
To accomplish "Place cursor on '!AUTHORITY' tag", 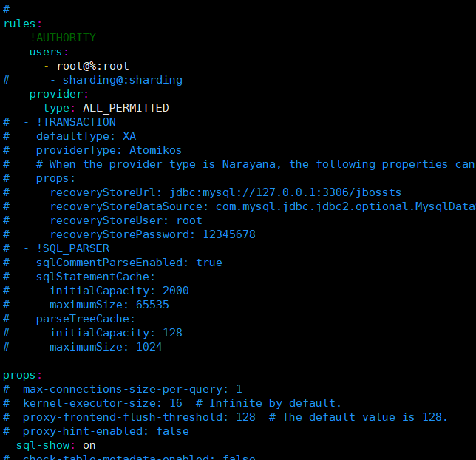I will pyautogui.click(x=63, y=38).
